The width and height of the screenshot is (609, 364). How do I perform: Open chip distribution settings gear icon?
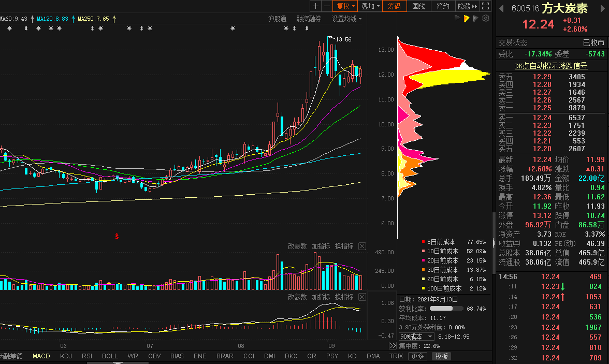tap(486, 19)
